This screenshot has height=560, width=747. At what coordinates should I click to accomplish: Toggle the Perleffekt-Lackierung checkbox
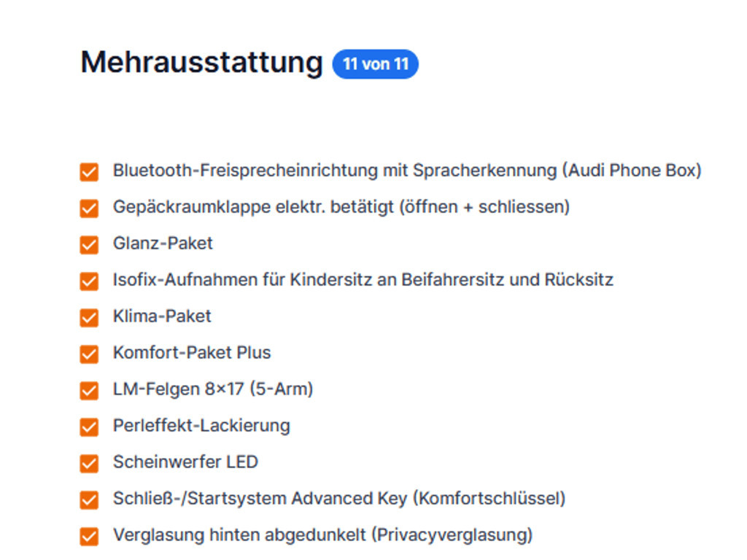tap(89, 427)
